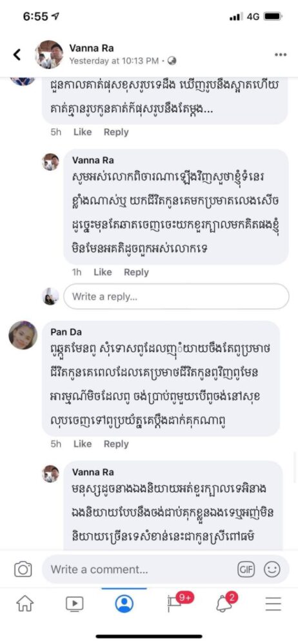The image size is (298, 644).
Task: Go to Home feed tab
Action: (25, 603)
